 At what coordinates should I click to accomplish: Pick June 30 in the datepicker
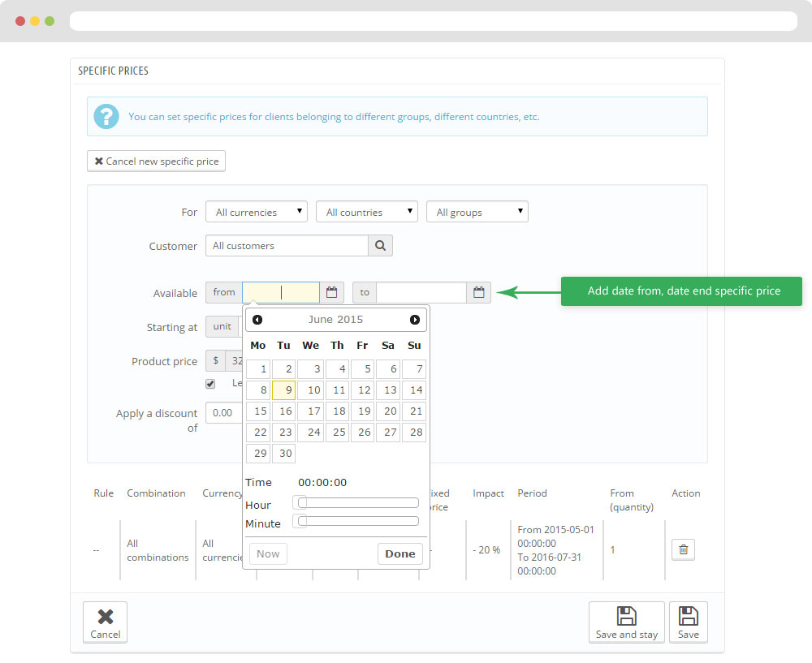coord(283,454)
